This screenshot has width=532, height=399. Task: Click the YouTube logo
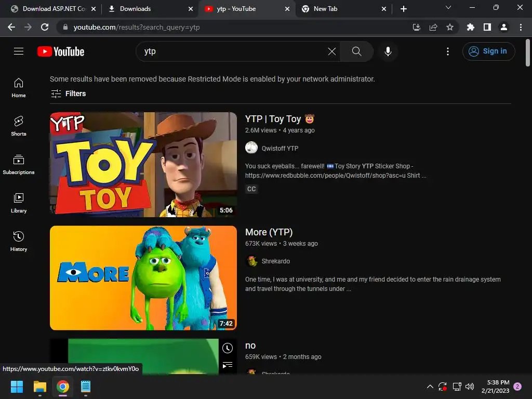(61, 51)
